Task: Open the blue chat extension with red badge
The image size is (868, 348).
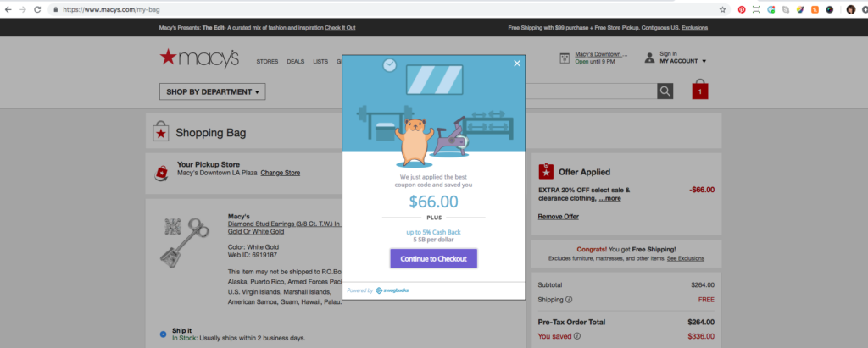Action: click(771, 9)
